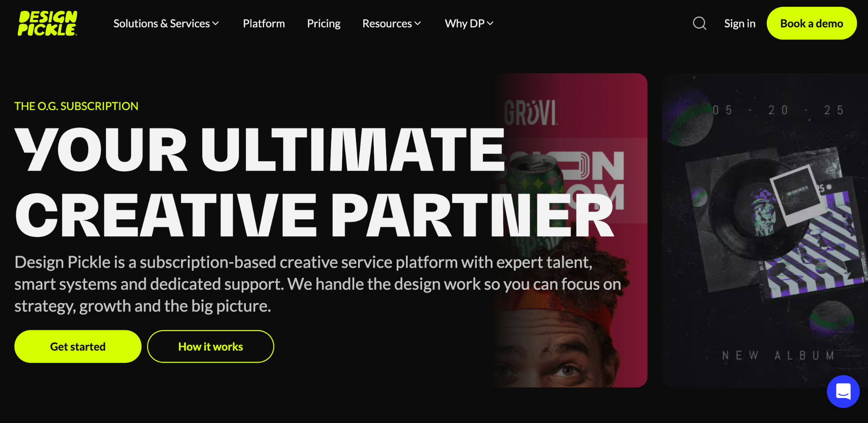Open the search magnifier icon
The height and width of the screenshot is (423, 868).
pyautogui.click(x=699, y=23)
